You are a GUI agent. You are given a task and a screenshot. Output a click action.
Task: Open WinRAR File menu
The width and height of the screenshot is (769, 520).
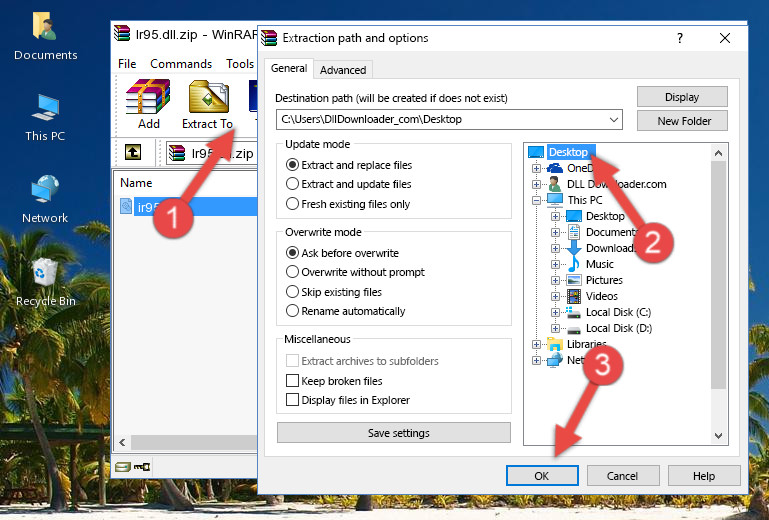[x=127, y=64]
